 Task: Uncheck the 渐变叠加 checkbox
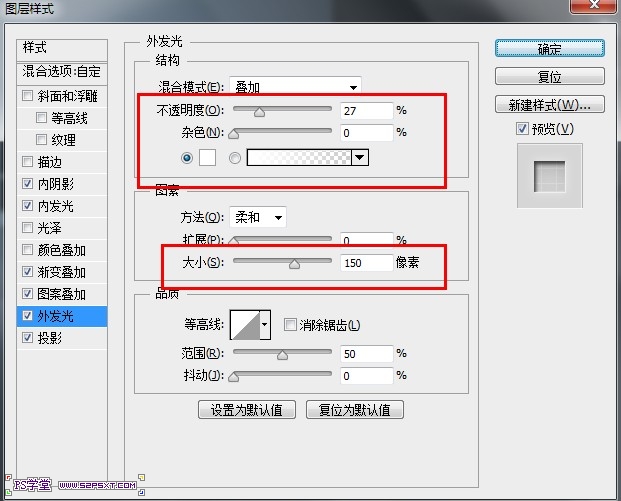pos(27,272)
